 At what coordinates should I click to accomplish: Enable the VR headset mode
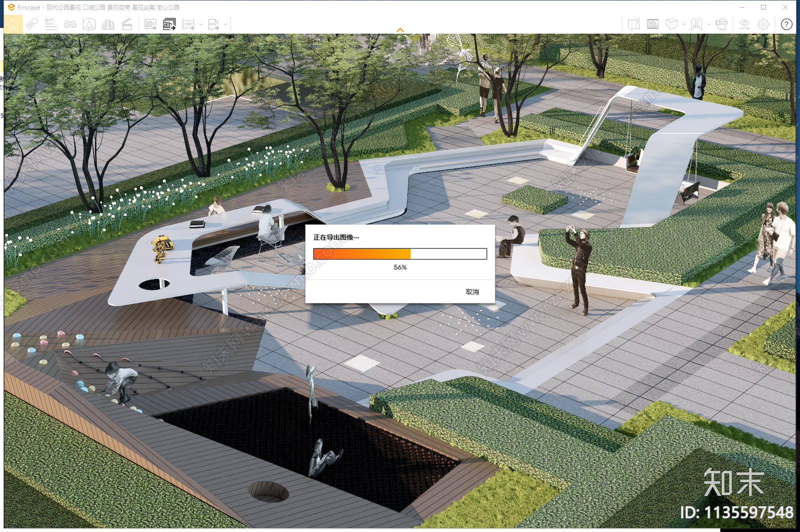[721, 24]
